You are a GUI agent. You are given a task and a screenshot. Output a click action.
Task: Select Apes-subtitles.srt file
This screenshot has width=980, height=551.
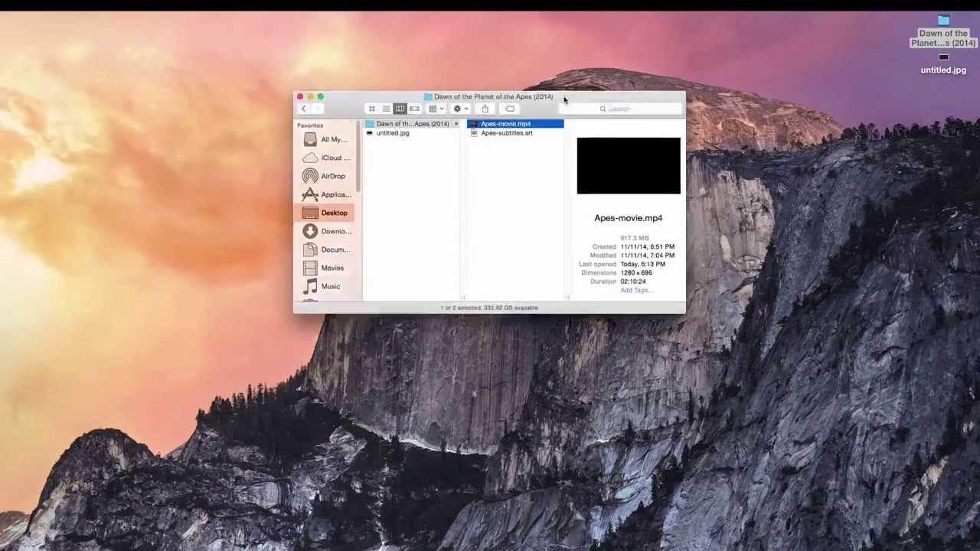tap(515, 133)
